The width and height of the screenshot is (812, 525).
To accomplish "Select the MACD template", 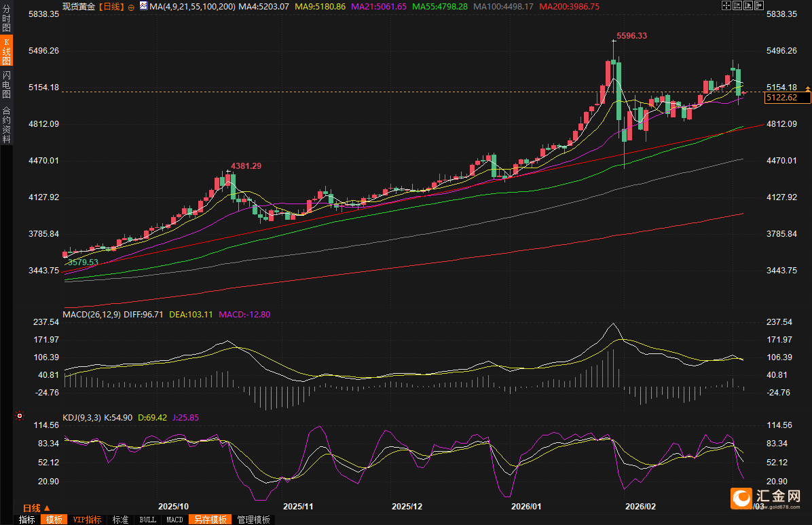I will coord(174,520).
